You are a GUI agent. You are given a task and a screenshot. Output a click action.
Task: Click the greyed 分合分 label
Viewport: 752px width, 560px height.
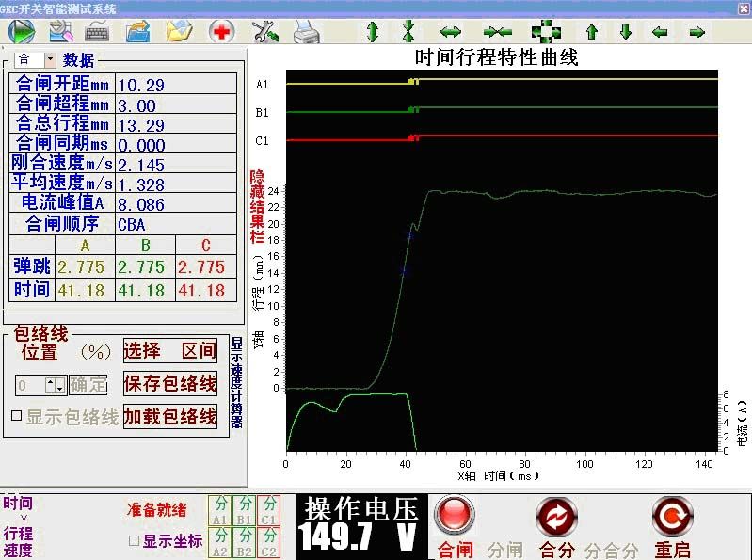tap(612, 550)
